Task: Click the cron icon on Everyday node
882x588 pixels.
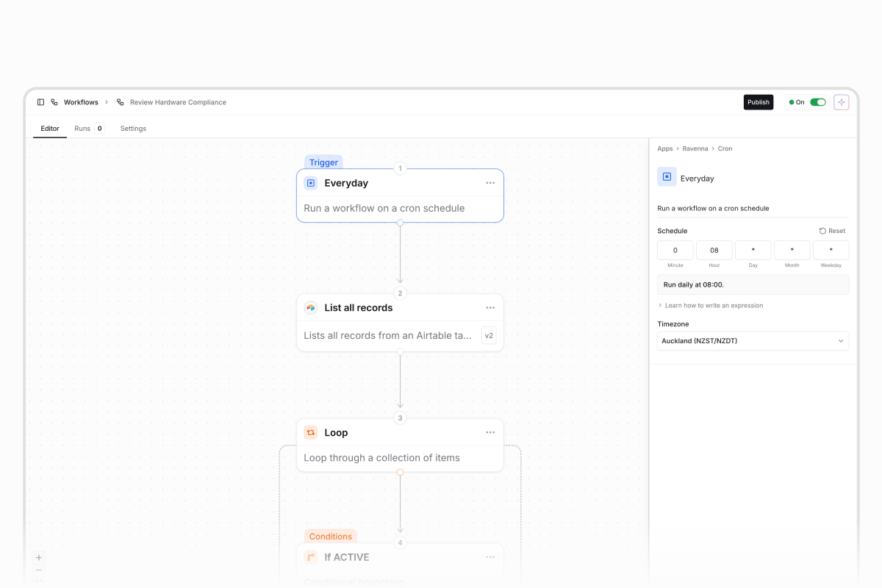Action: click(x=311, y=183)
